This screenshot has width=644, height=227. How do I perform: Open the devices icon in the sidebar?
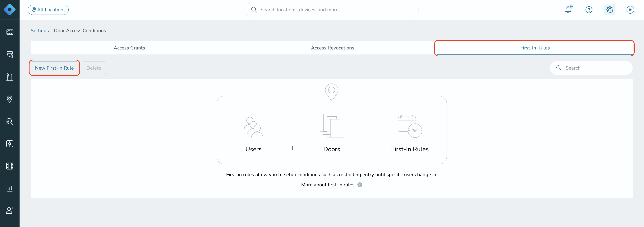click(10, 54)
